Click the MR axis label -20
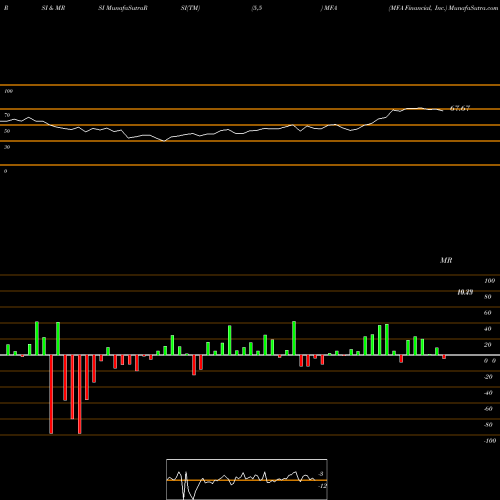 coord(488,377)
